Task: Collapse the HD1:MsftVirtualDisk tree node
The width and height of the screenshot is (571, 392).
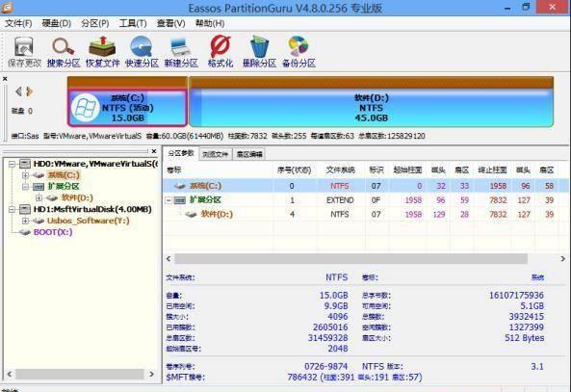Action: pyautogui.click(x=12, y=209)
